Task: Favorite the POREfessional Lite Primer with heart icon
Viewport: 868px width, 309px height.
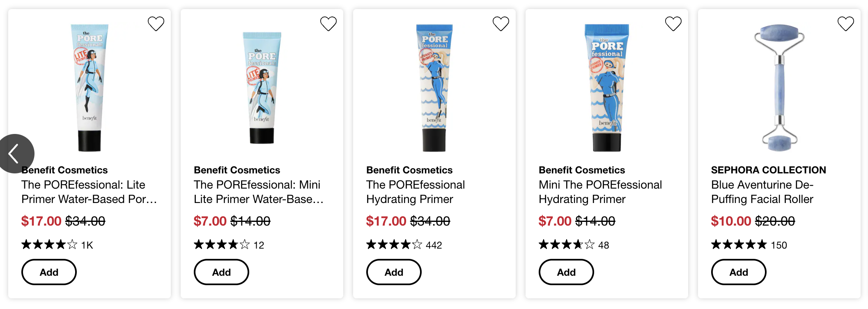Action: click(x=156, y=24)
